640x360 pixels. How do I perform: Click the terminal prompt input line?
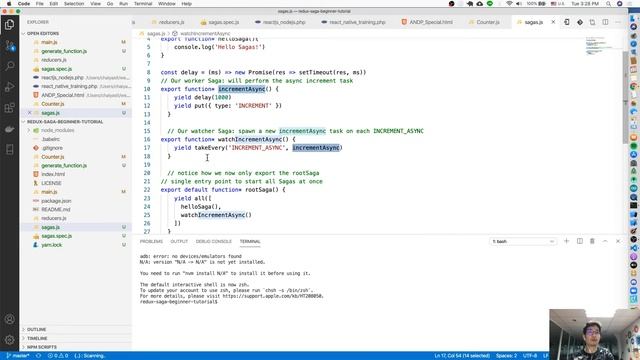178,302
